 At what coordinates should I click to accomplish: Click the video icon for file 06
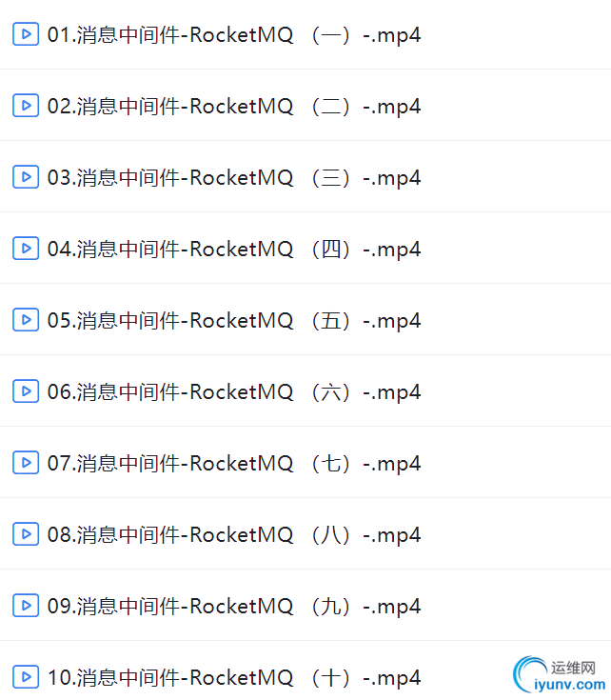click(26, 391)
